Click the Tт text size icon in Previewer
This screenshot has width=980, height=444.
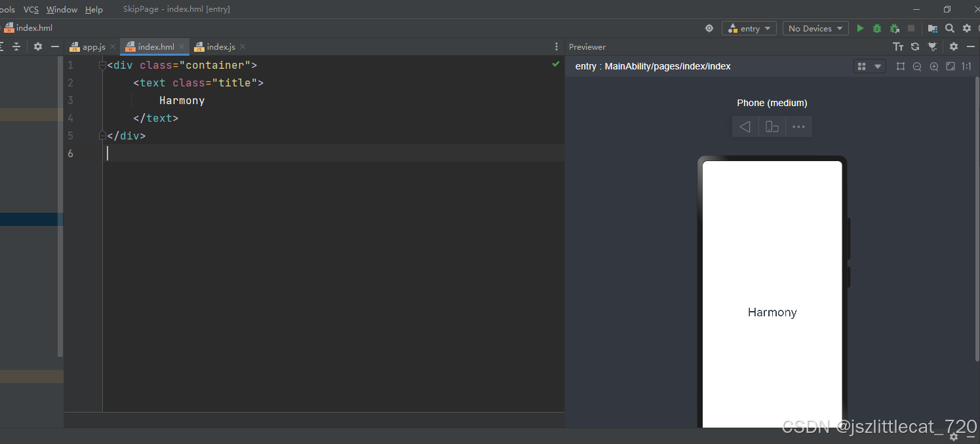[x=898, y=46]
